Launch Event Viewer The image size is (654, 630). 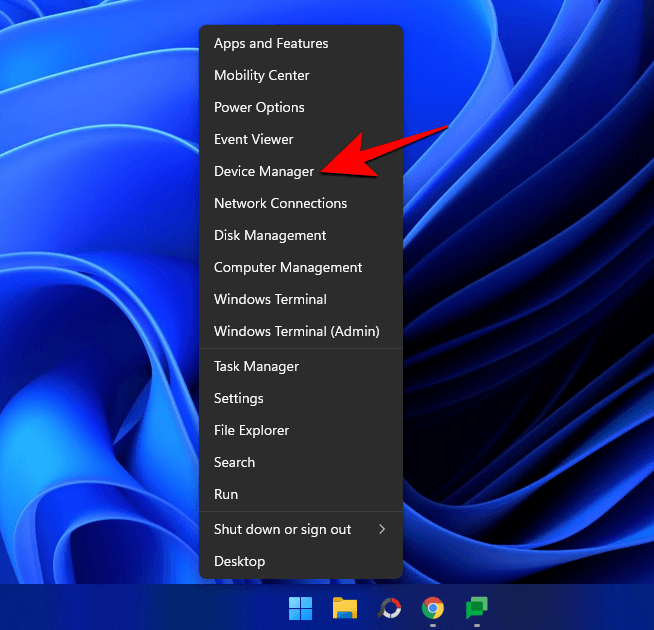[254, 139]
